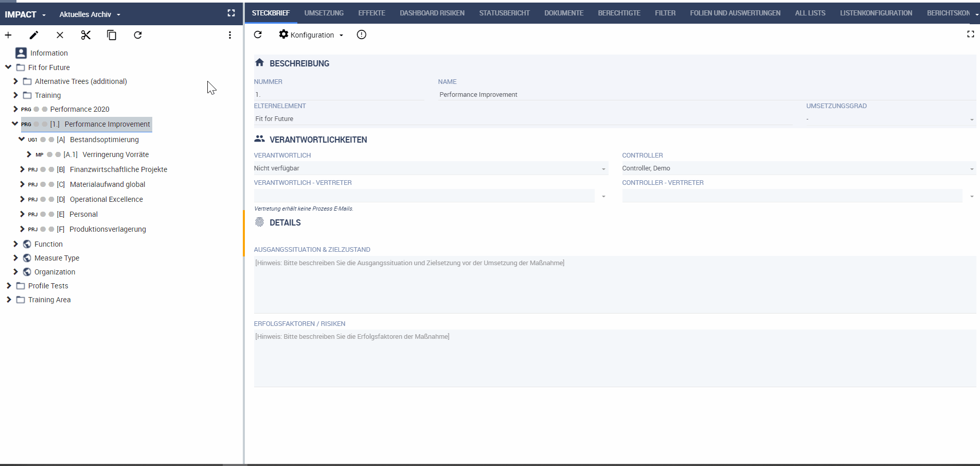Maximize the tree panel with fullscreen icon
This screenshot has width=980, height=466.
(x=231, y=13)
